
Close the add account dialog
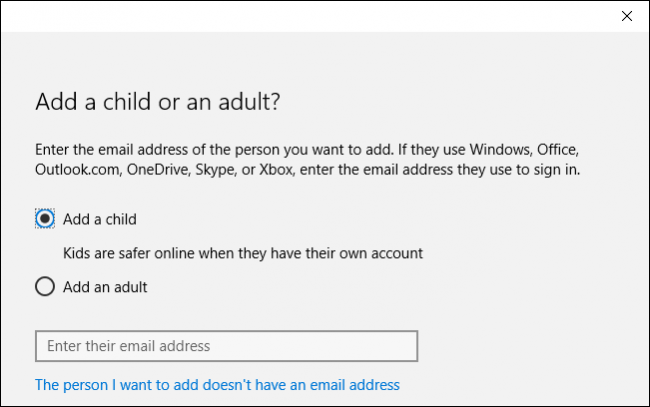point(626,16)
